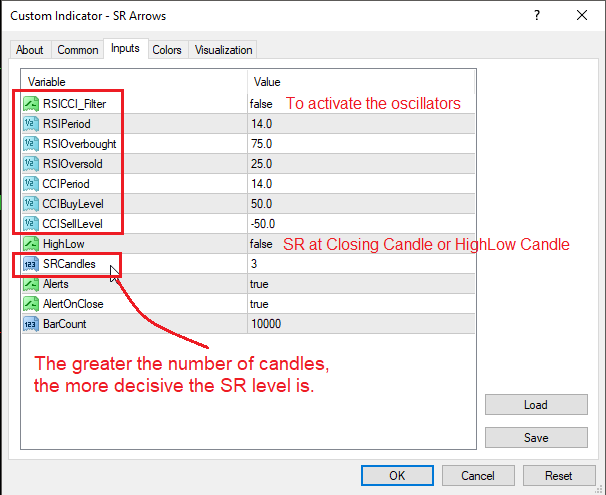Viewport: 606px width, 495px height.
Task: Select the RSIOverbought variable name
Action: tap(80, 144)
